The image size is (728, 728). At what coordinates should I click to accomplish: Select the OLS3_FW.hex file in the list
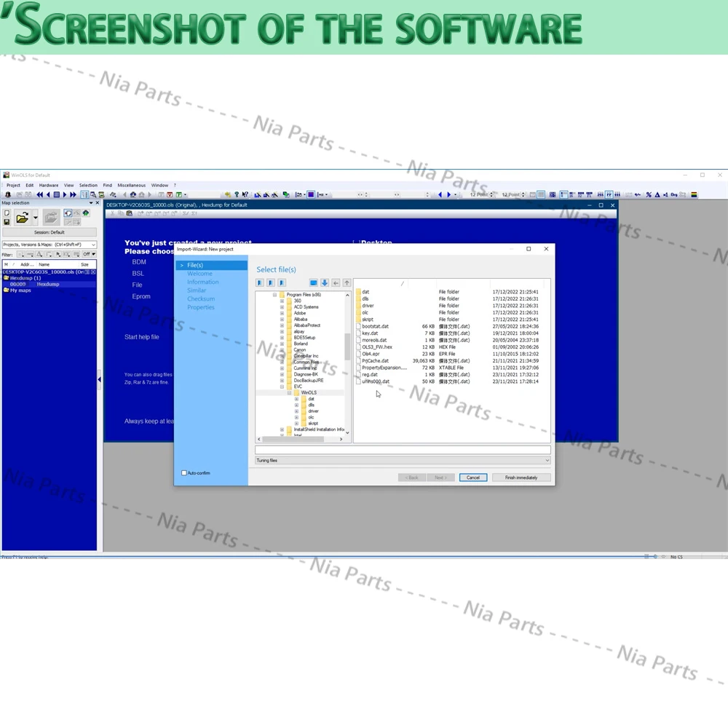pyautogui.click(x=376, y=347)
